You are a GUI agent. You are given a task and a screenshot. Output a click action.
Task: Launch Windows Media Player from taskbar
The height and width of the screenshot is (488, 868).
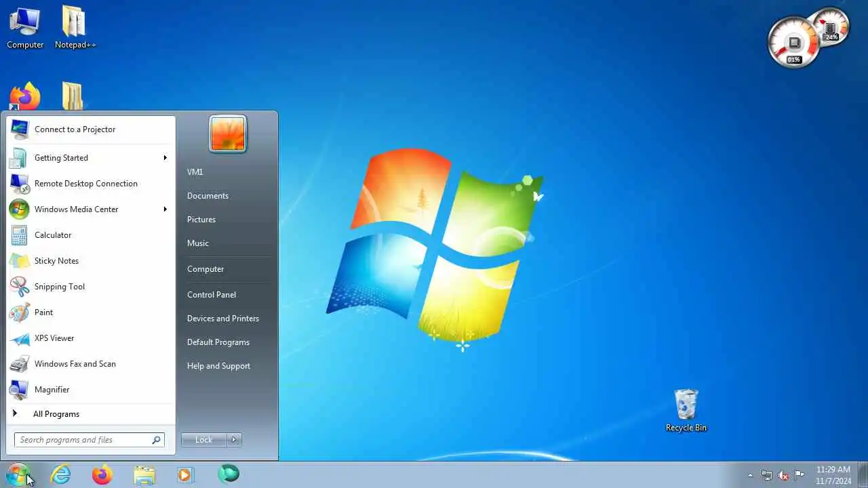[185, 475]
